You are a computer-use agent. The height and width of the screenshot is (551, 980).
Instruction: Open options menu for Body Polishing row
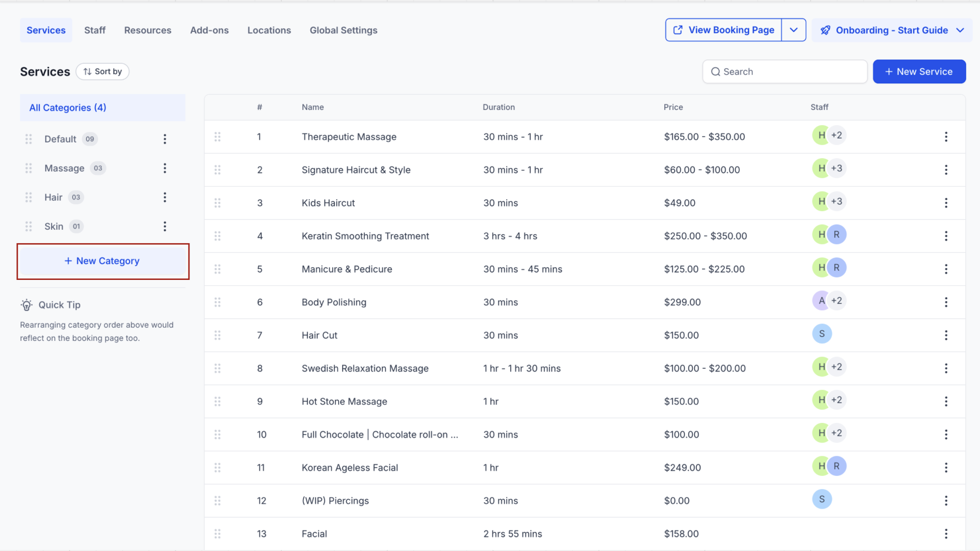946,302
